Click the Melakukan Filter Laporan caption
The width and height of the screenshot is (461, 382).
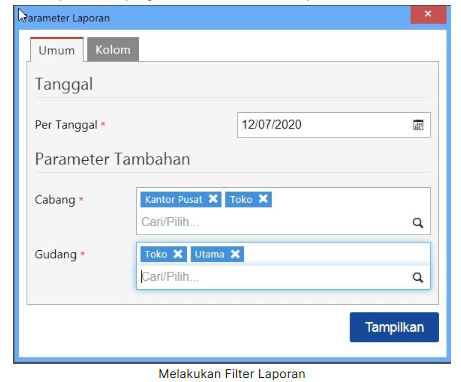232,374
